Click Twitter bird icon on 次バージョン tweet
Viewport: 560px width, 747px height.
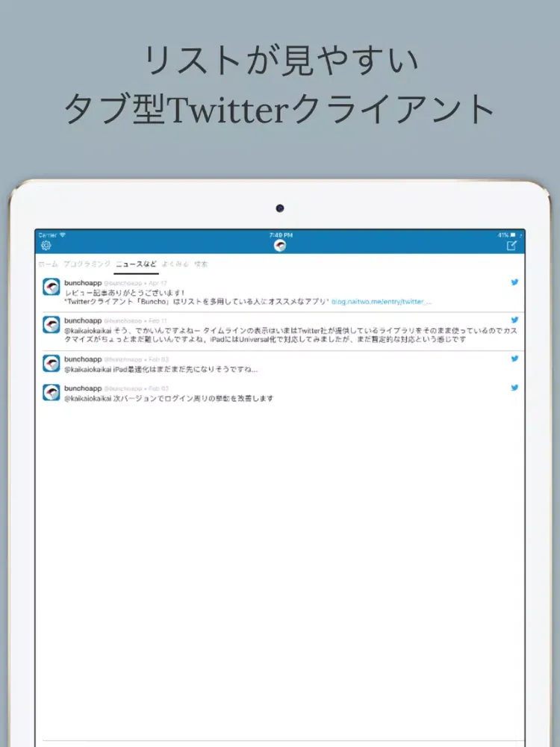coord(514,388)
